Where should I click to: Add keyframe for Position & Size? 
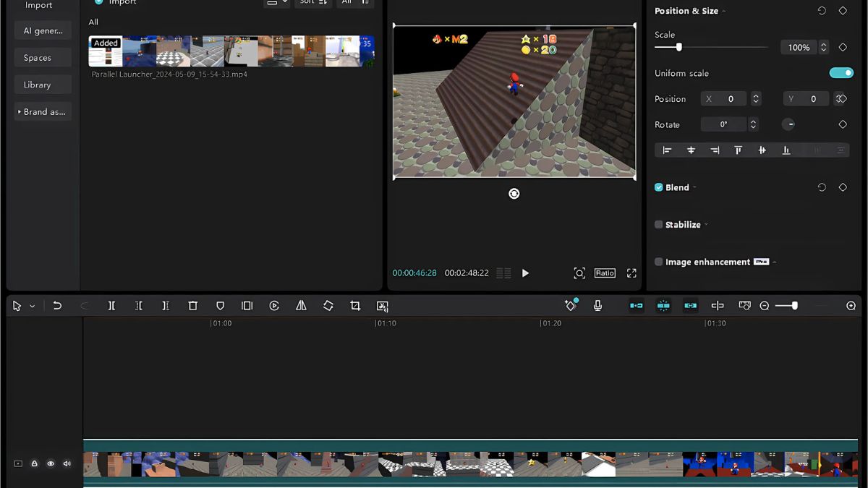click(843, 11)
